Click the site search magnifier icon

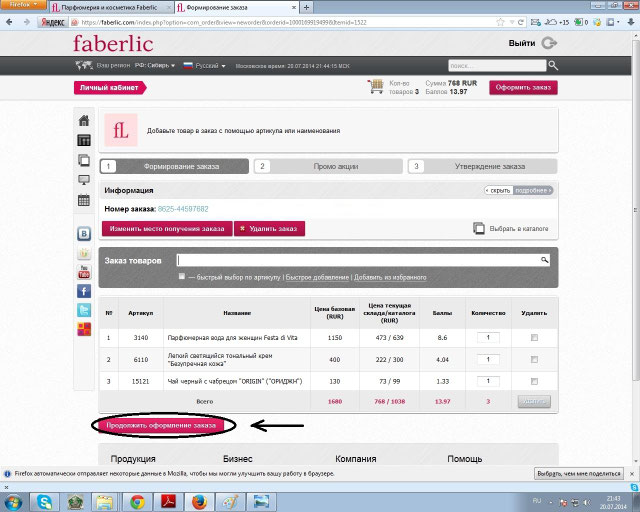coord(553,65)
